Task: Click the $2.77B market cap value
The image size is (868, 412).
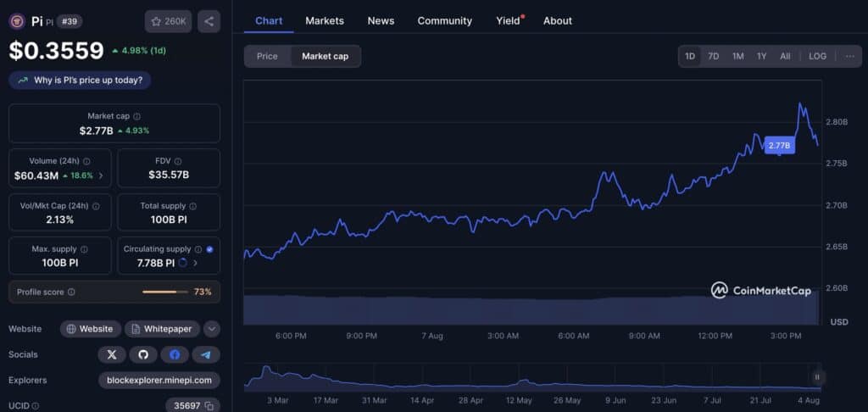Action: pos(97,131)
